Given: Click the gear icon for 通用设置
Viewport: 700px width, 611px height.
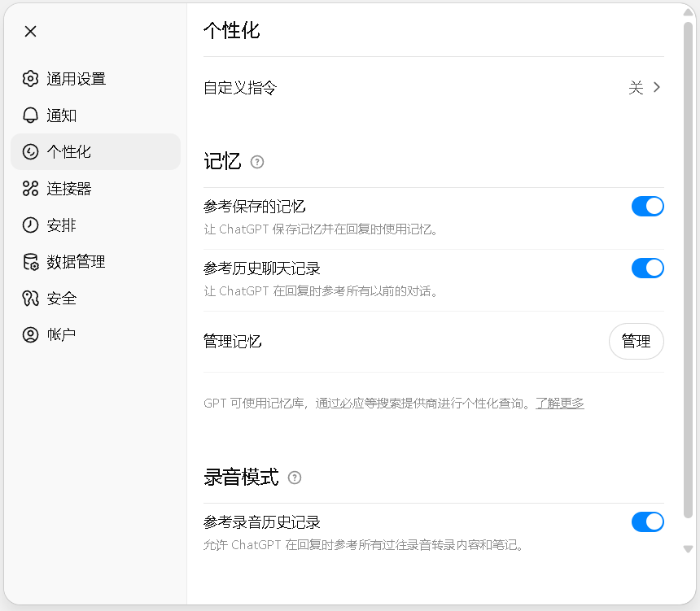Looking at the screenshot, I should click(30, 79).
